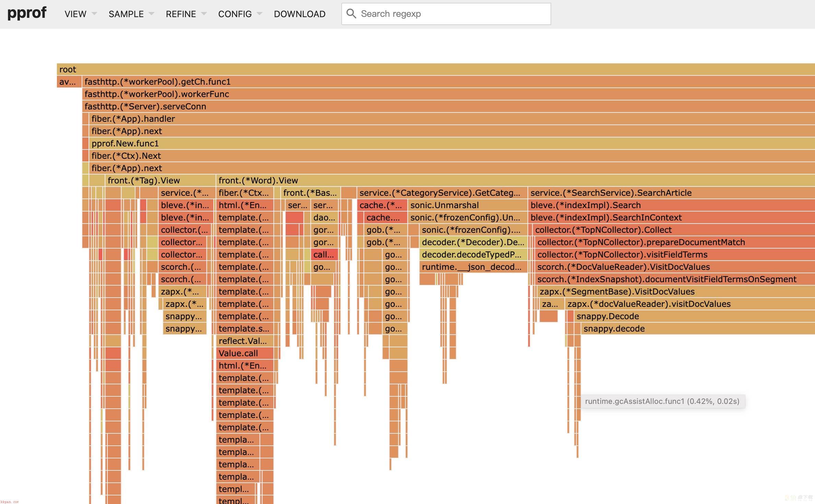This screenshot has width=815, height=504.
Task: Select bleve.(*indexImpl).Search frame
Action: click(672, 205)
